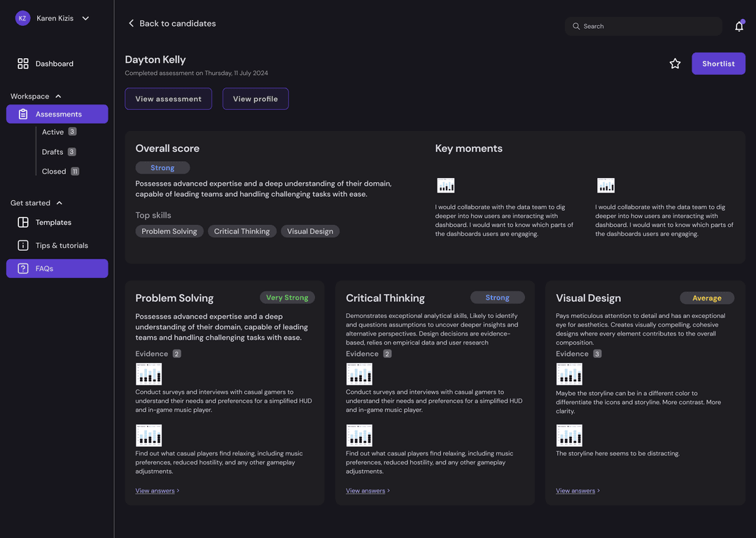Click the Evidence count badge in Visual Design
756x538 pixels.
click(x=597, y=354)
